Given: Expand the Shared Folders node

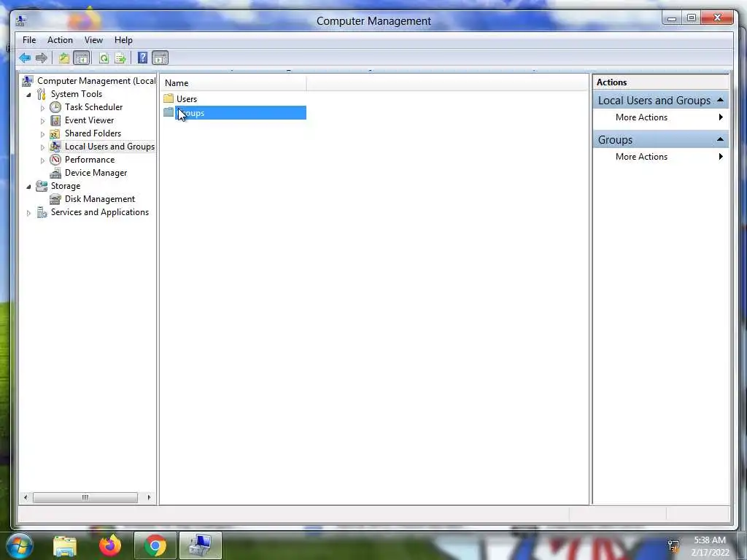Looking at the screenshot, I should 42,134.
